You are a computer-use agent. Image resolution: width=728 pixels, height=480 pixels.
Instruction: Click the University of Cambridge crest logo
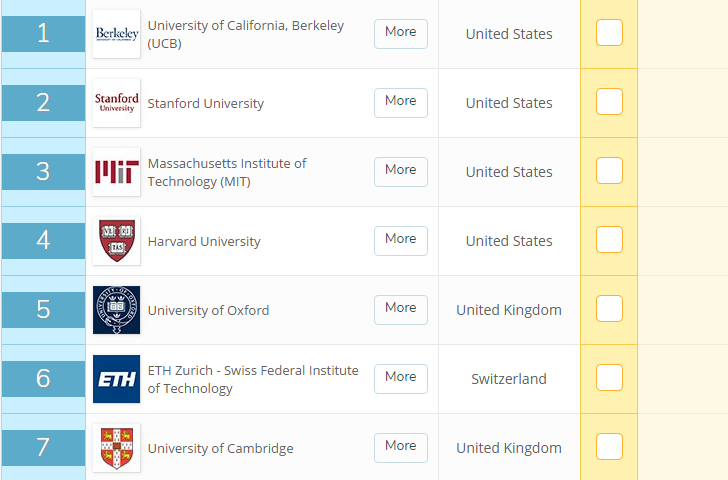pos(116,448)
